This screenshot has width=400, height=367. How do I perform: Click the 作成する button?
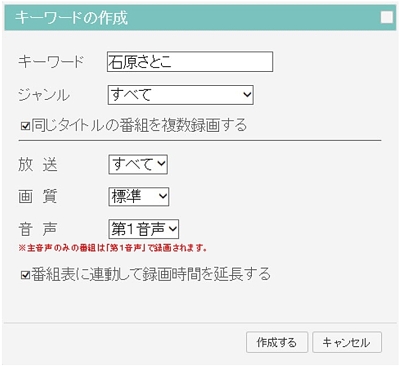click(277, 342)
